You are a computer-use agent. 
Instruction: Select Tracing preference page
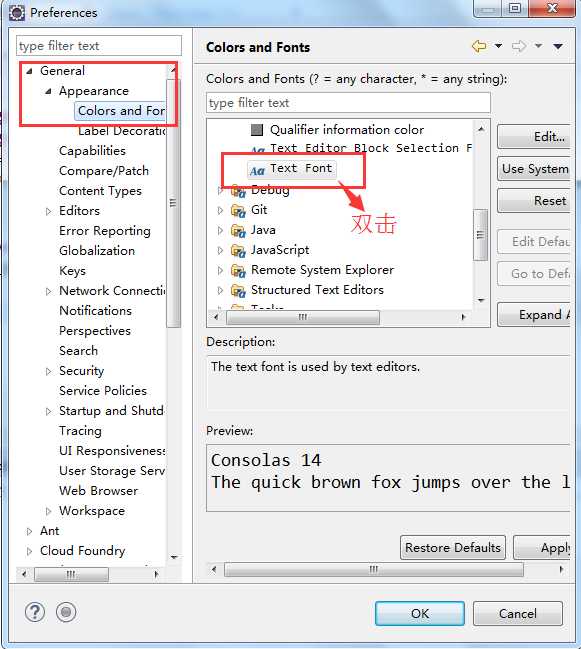(x=80, y=431)
